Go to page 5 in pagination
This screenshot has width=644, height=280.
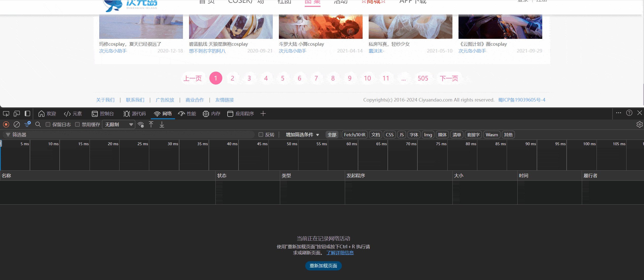(x=283, y=78)
